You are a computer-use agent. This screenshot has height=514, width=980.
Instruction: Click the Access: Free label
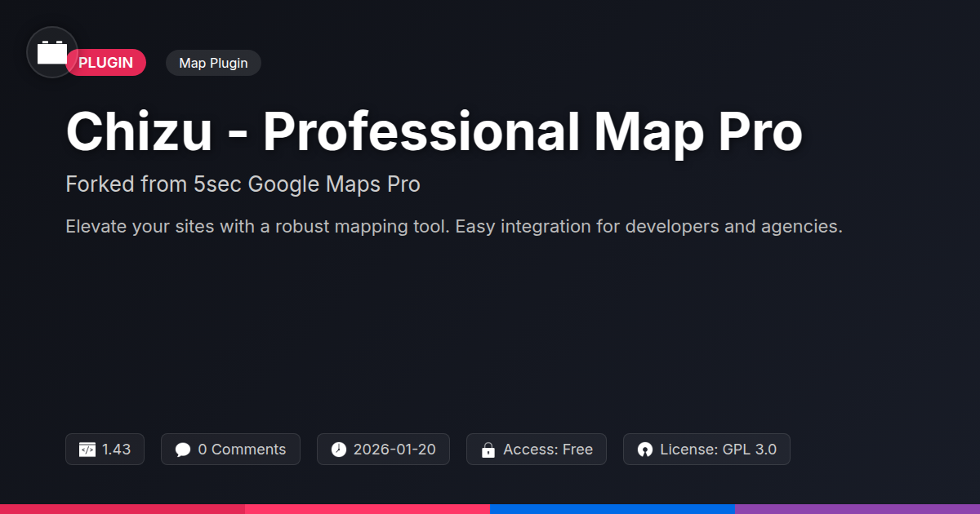point(548,450)
